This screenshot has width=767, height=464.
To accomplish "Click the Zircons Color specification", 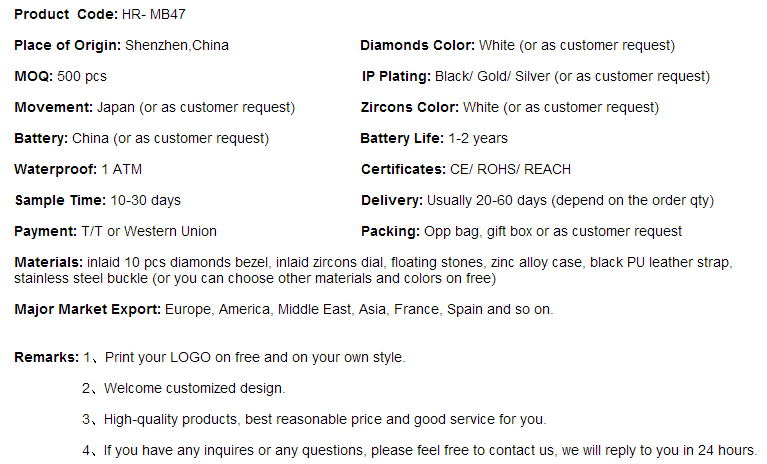I will point(510,108).
